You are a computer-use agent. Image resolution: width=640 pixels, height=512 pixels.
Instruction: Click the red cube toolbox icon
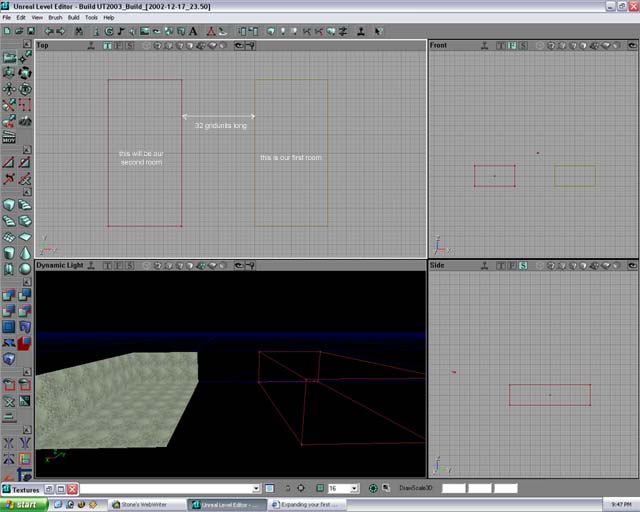tap(25, 343)
